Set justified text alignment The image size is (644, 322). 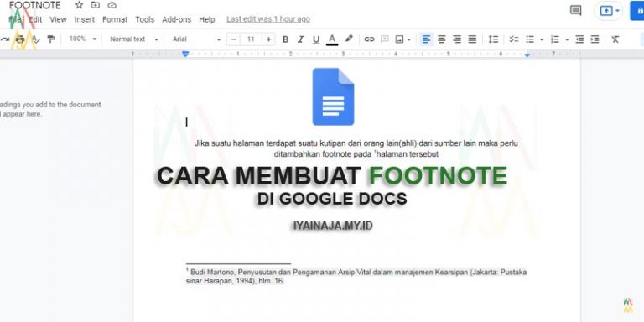pyautogui.click(x=472, y=39)
